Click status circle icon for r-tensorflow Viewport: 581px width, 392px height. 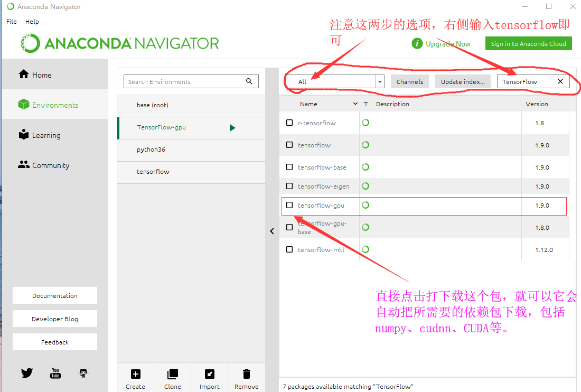click(x=366, y=123)
